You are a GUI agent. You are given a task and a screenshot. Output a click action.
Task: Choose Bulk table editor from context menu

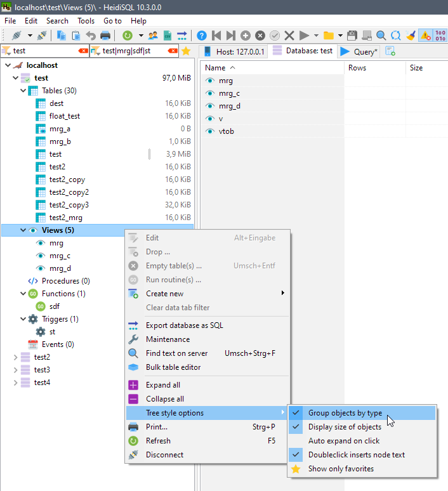[x=208, y=367]
